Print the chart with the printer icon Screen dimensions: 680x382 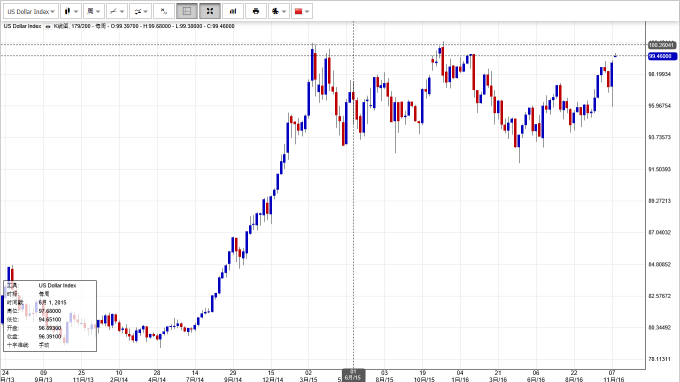256,11
